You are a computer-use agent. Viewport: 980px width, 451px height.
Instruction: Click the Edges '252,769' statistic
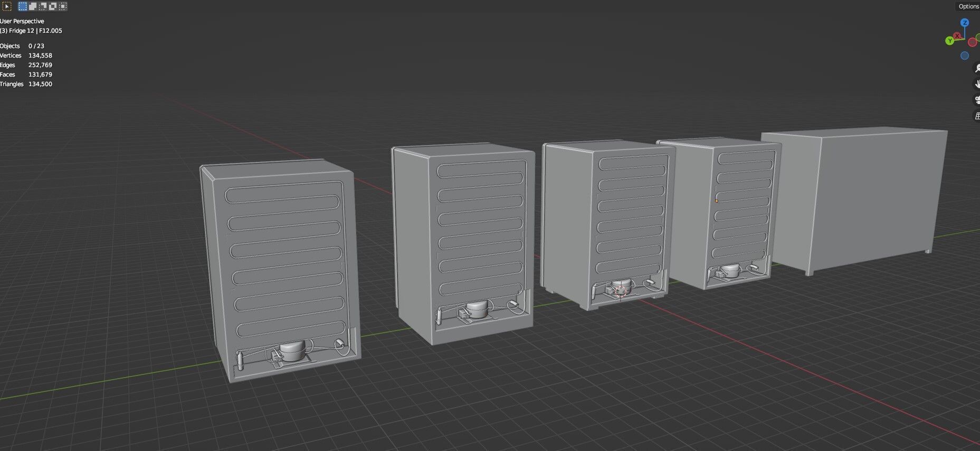pyautogui.click(x=40, y=65)
